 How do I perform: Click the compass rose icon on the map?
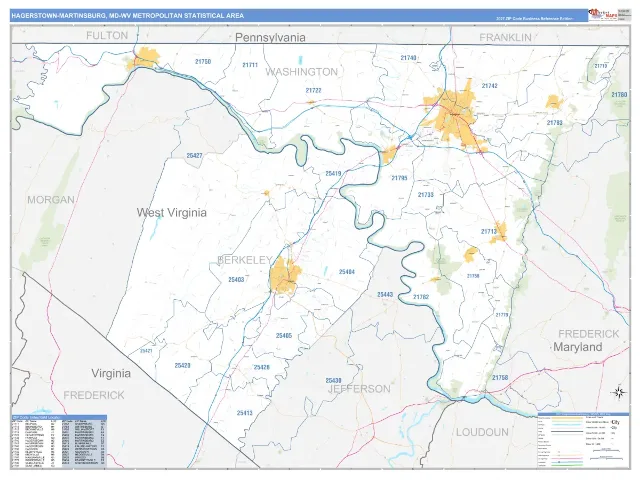[x=619, y=393]
